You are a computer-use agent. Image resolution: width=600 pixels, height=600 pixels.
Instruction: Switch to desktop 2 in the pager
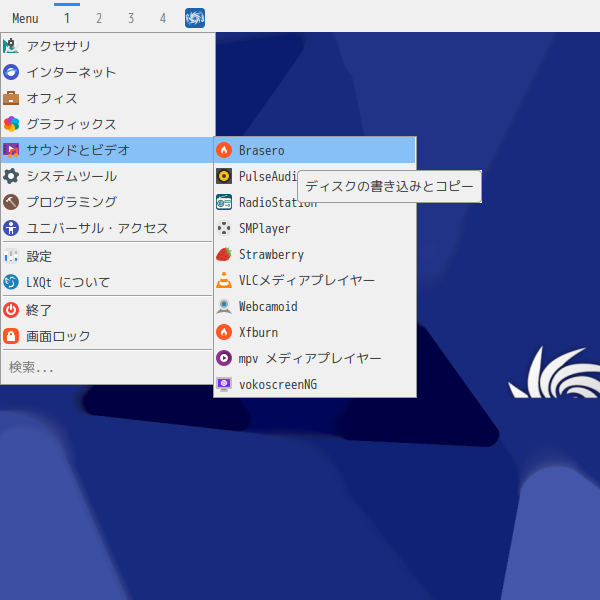pyautogui.click(x=99, y=18)
